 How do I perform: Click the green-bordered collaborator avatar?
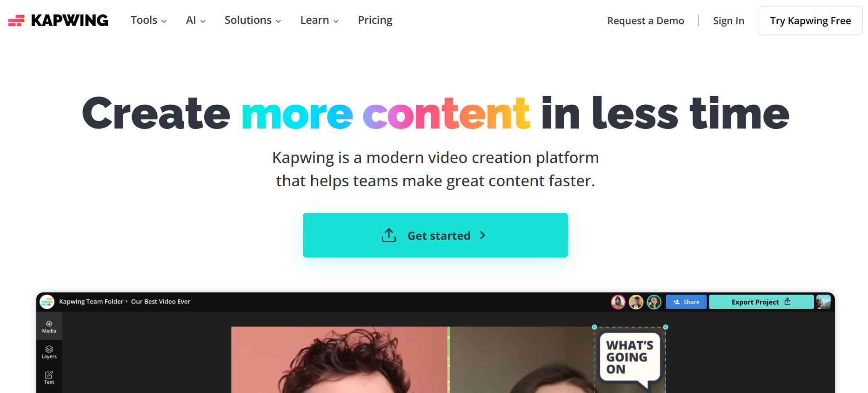coord(654,302)
